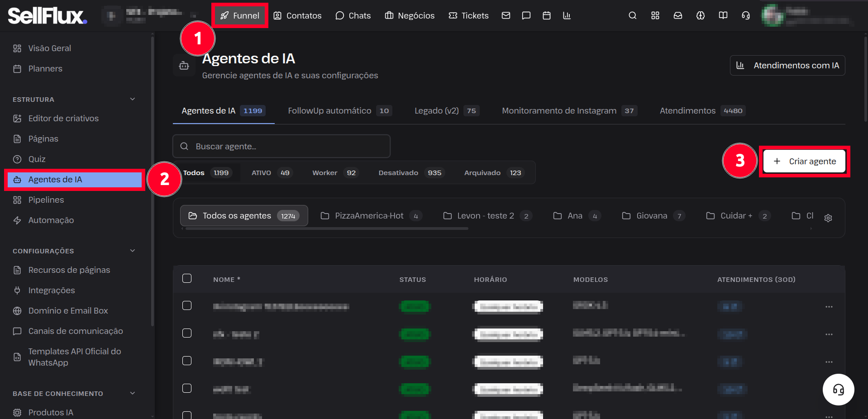868x419 pixels.
Task: Open the floating round headset help button
Action: tap(838, 390)
